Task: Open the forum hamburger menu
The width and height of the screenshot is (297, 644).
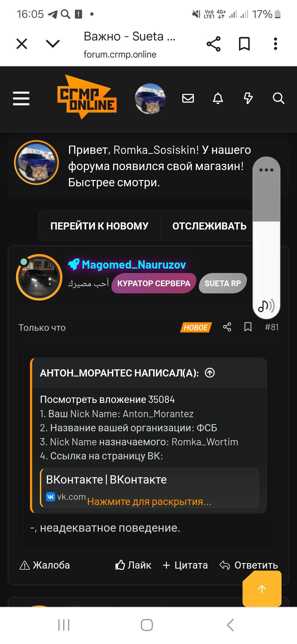Action: click(x=21, y=98)
